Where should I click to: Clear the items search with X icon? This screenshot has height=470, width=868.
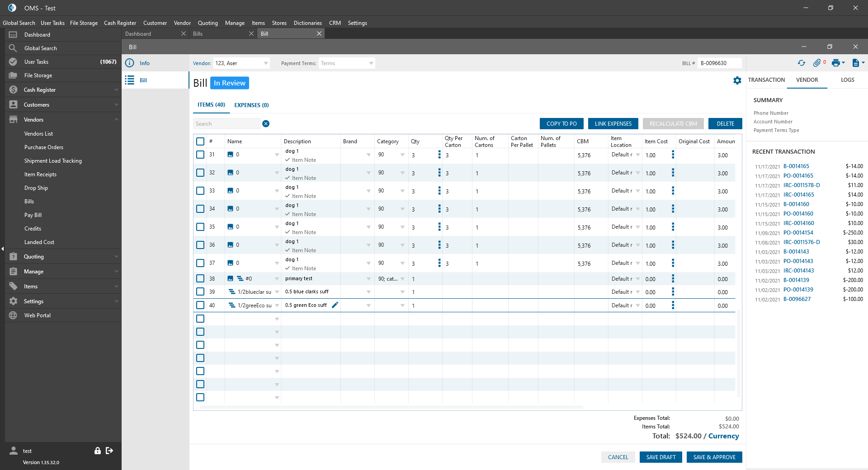266,124
